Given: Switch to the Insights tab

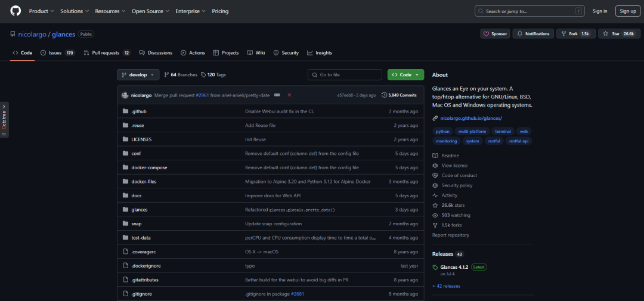Looking at the screenshot, I should point(320,52).
